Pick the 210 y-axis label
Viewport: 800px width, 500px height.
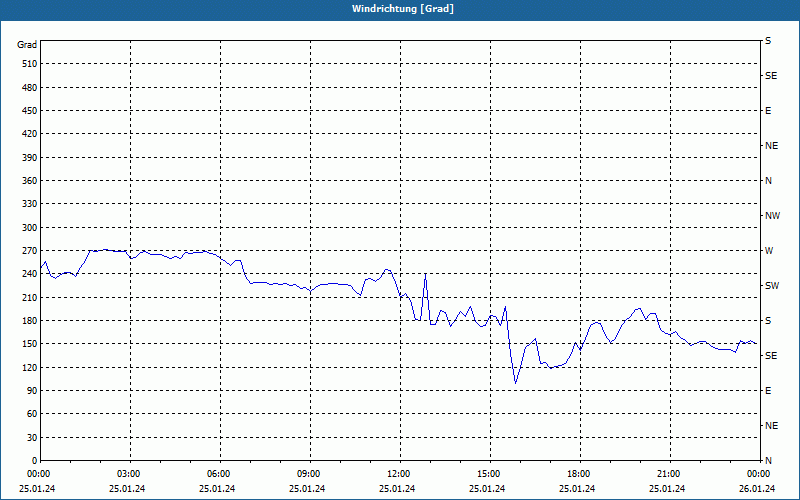30,297
